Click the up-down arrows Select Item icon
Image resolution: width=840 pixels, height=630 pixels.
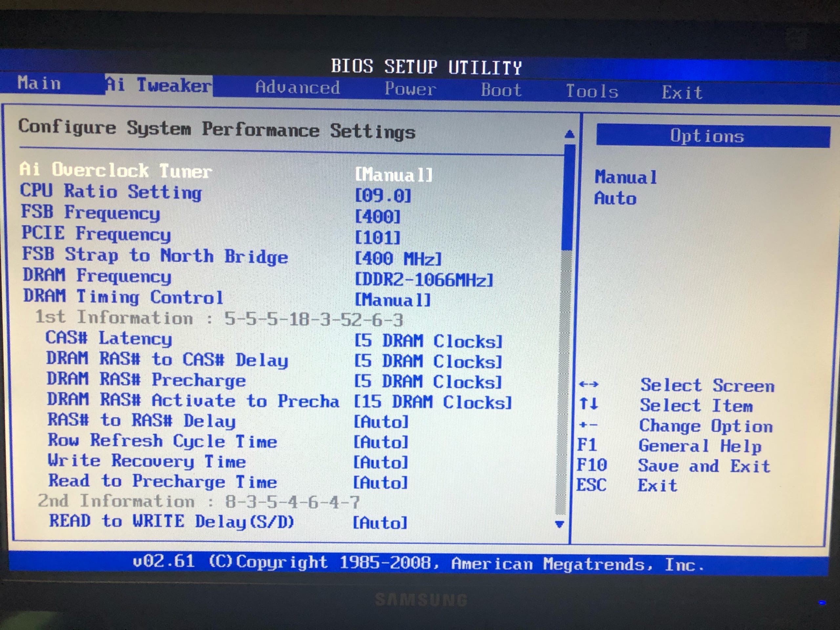(x=589, y=404)
